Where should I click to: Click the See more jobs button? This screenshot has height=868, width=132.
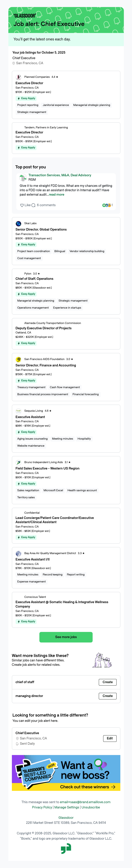tap(66, 637)
